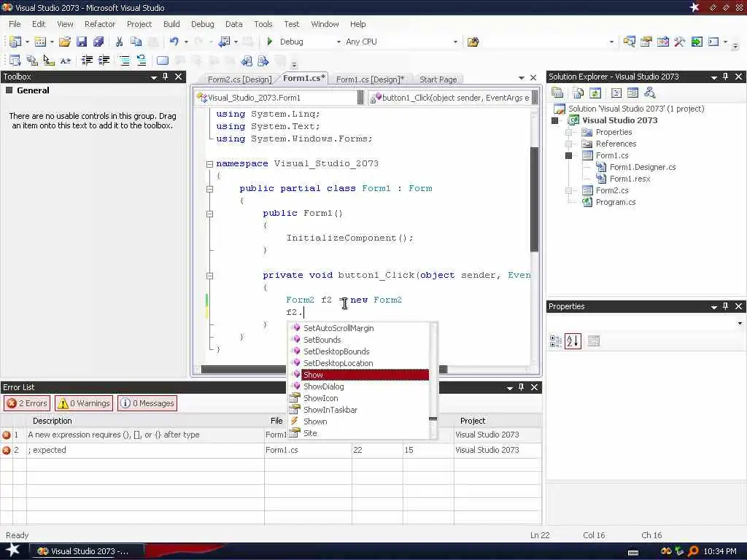Screen dimensions: 747x560
Task: Click the Start Page green arrow icon
Action: pyautogui.click(x=697, y=42)
